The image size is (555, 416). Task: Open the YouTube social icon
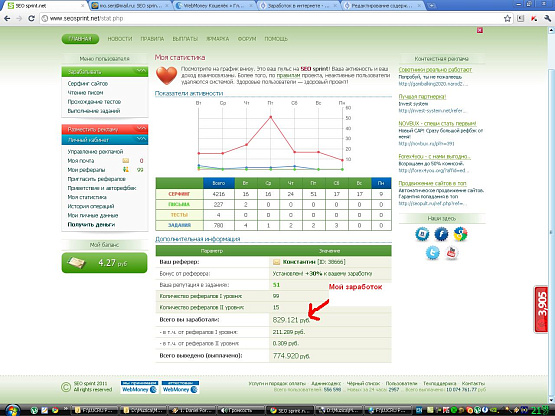pos(452,253)
